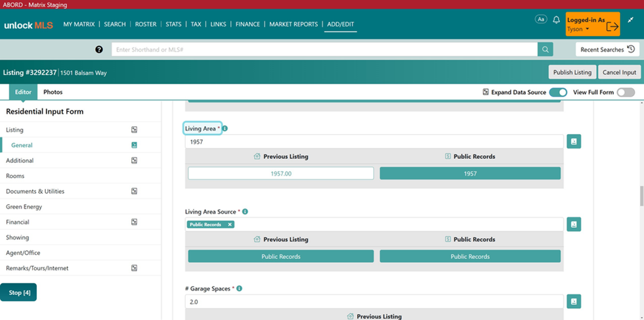Toggle the Expand Data Source switch
The width and height of the screenshot is (644, 320).
[558, 92]
